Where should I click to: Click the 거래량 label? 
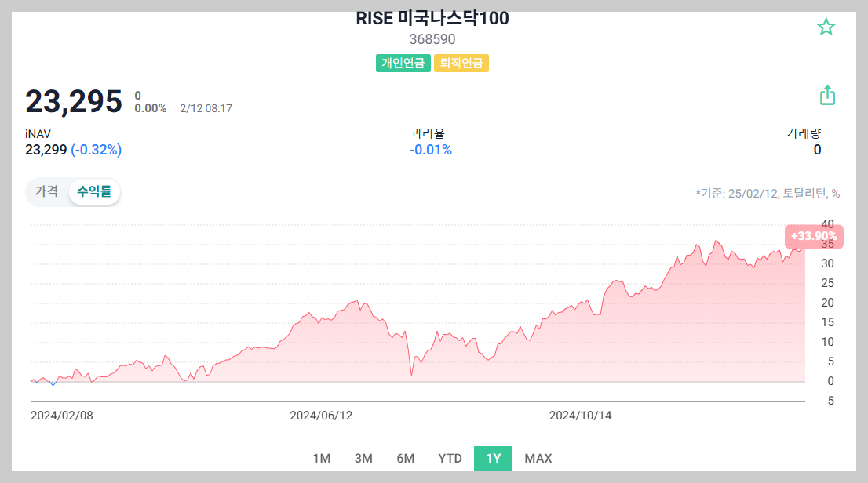(x=803, y=133)
